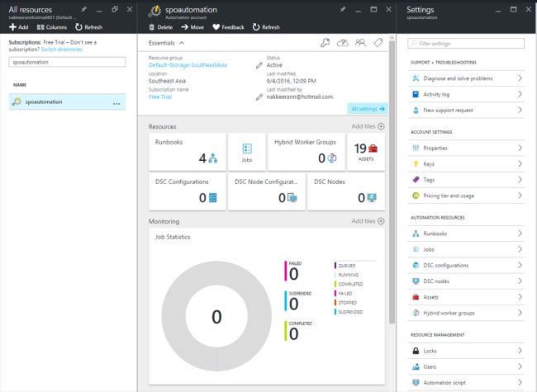The height and width of the screenshot is (392, 537).
Task: Follow the Switch directories link
Action: click(x=62, y=50)
